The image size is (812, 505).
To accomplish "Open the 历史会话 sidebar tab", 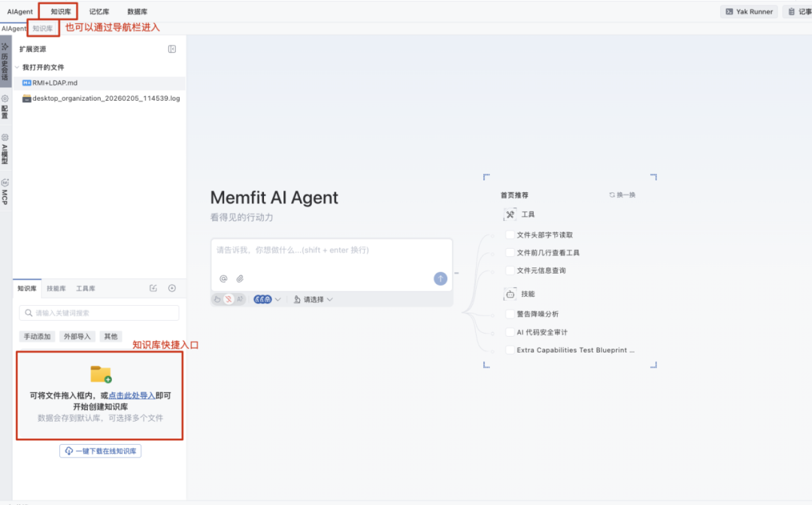I will click(x=5, y=62).
